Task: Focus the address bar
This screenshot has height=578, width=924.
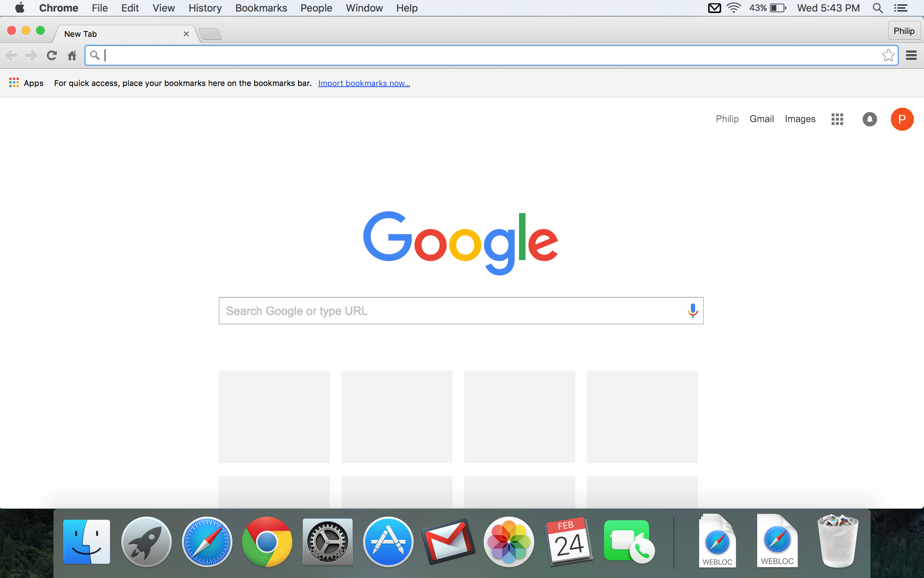Action: (491, 55)
